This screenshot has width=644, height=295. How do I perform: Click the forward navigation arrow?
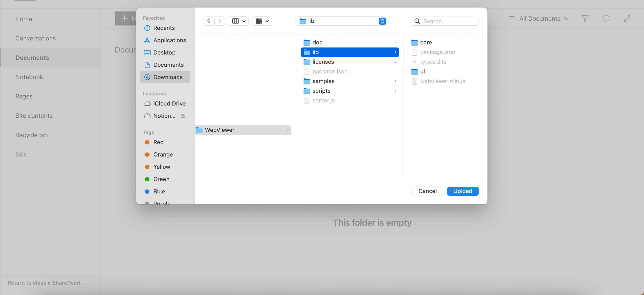[220, 21]
